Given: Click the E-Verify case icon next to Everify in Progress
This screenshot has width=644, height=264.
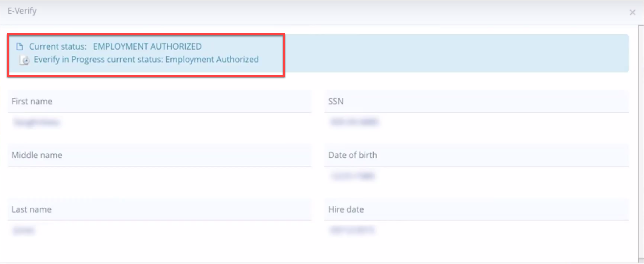Looking at the screenshot, I should click(x=24, y=60).
